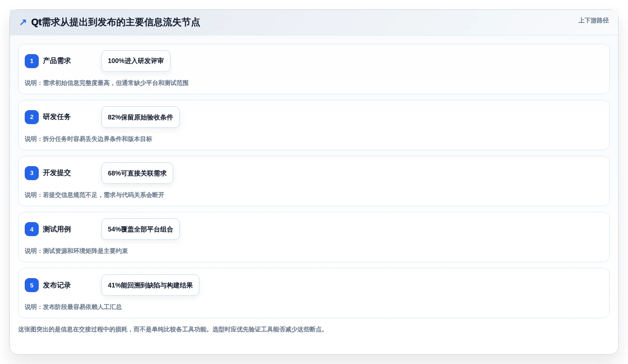The width and height of the screenshot is (628, 364).
Task: Click the step 5 number badge
Action: click(32, 285)
